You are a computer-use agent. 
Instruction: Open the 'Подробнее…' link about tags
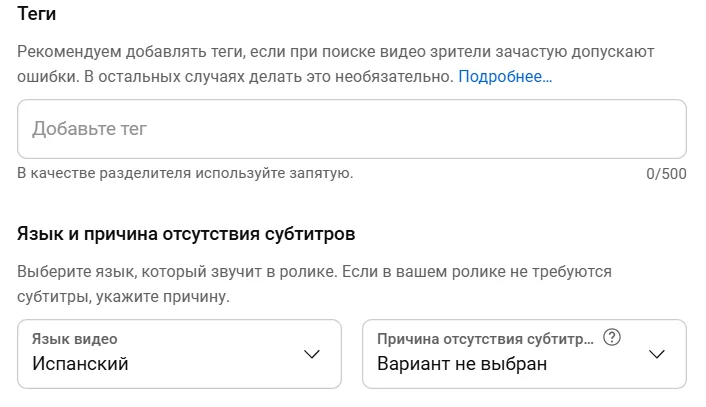click(x=505, y=76)
